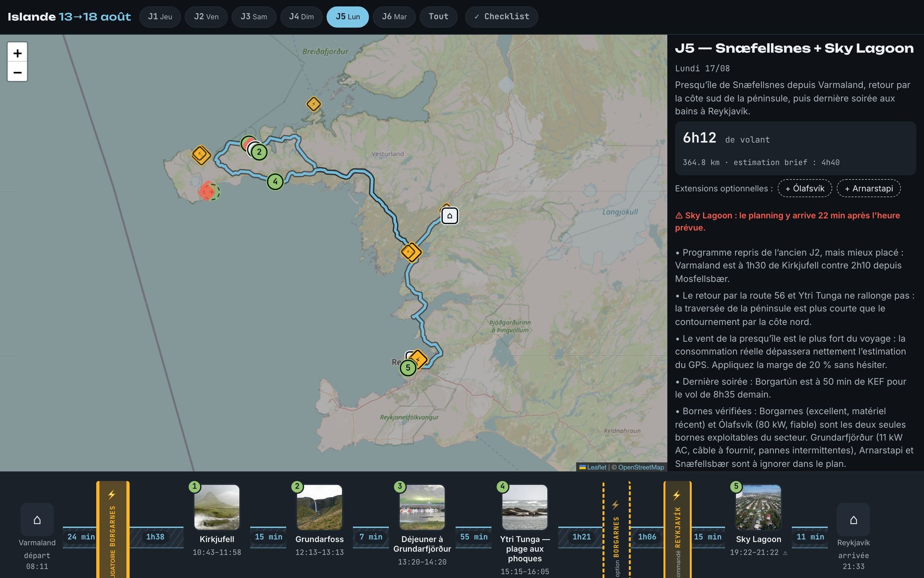The height and width of the screenshot is (578, 924).
Task: Click the Kirkjufell stop thumbnail
Action: (x=217, y=507)
